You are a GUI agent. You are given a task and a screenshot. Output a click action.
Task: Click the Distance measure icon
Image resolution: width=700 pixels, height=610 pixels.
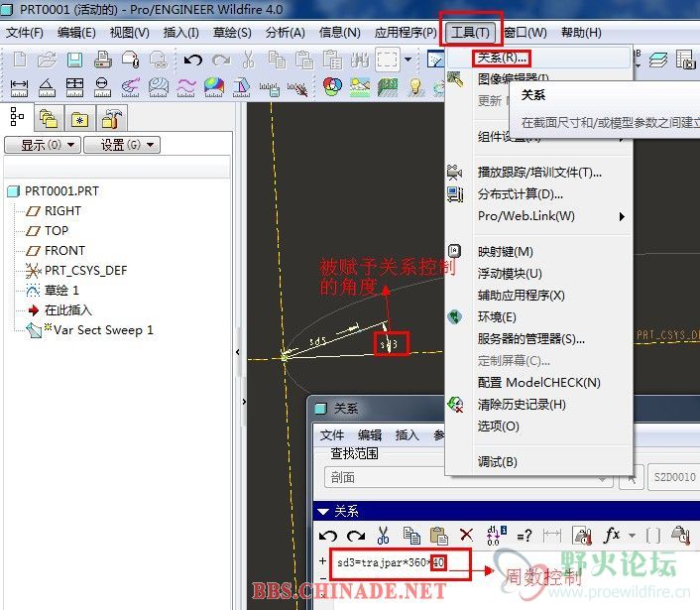click(19, 87)
